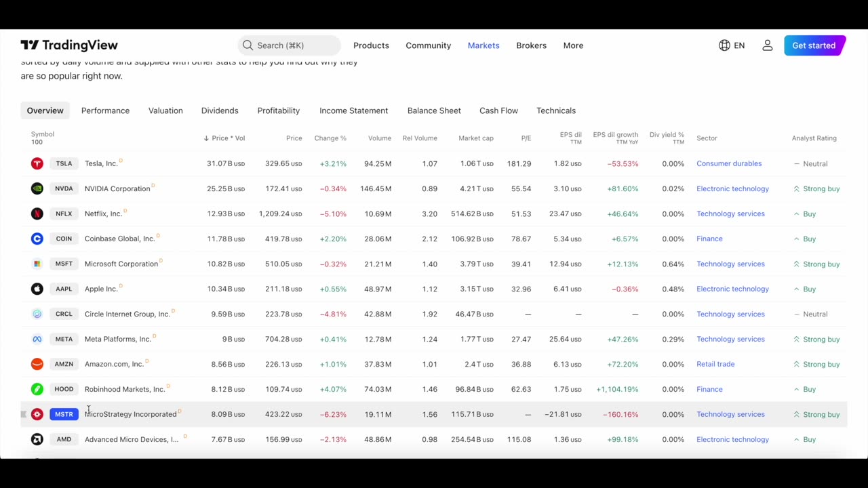Focus the Search input field
Image resolution: width=868 pixels, height=488 pixels.
tap(290, 45)
